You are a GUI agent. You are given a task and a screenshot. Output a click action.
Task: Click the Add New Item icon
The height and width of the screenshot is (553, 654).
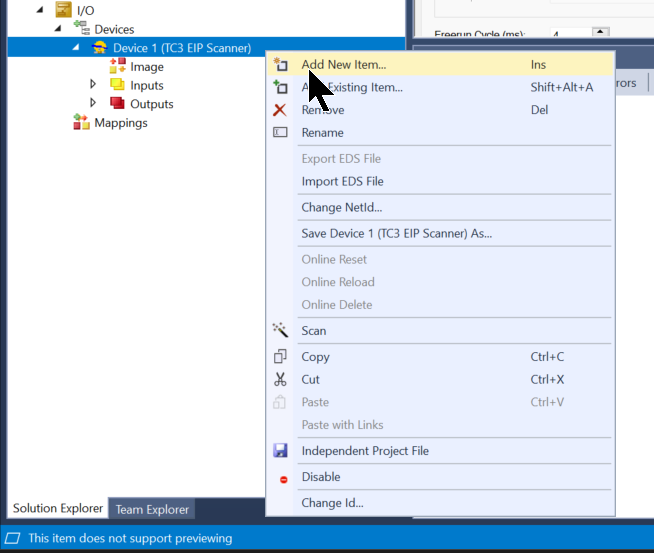tap(281, 65)
